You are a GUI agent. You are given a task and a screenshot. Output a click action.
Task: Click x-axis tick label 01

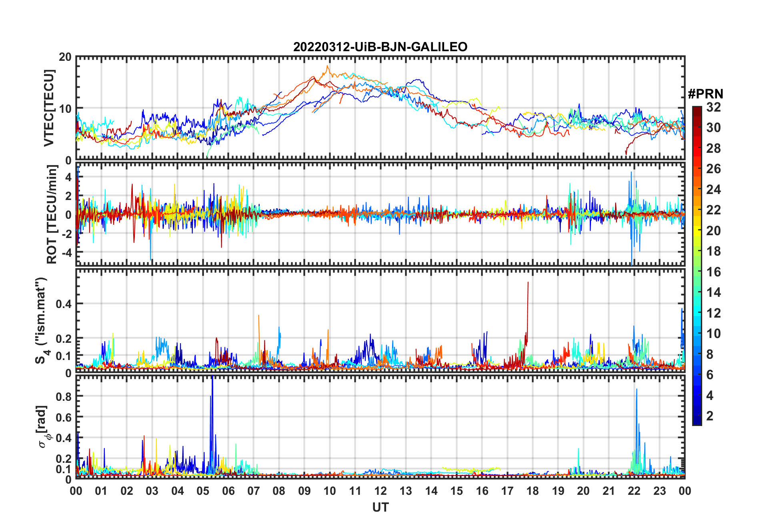pyautogui.click(x=101, y=491)
